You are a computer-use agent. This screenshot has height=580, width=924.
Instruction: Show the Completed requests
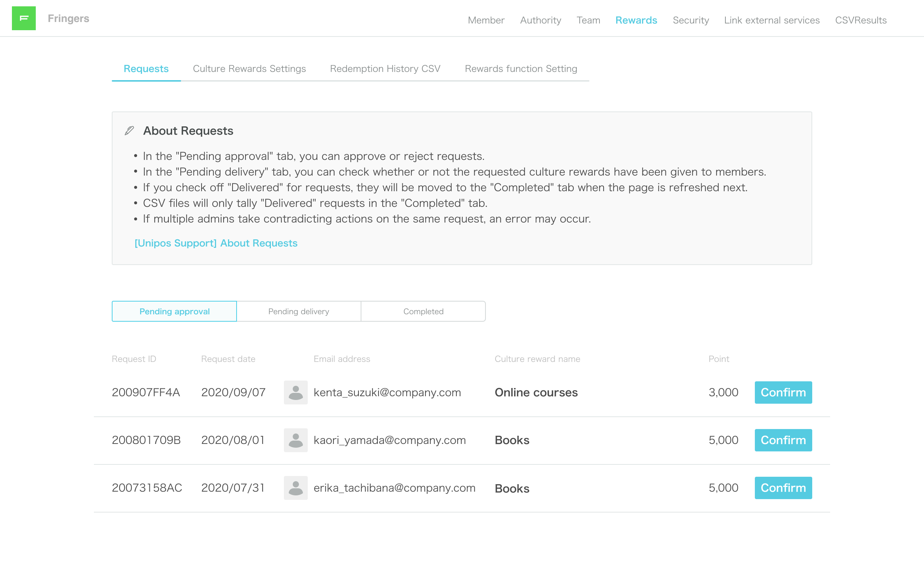(423, 311)
